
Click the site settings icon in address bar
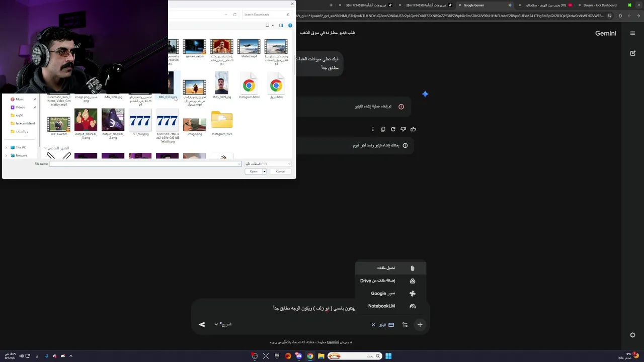pyautogui.click(x=609, y=16)
